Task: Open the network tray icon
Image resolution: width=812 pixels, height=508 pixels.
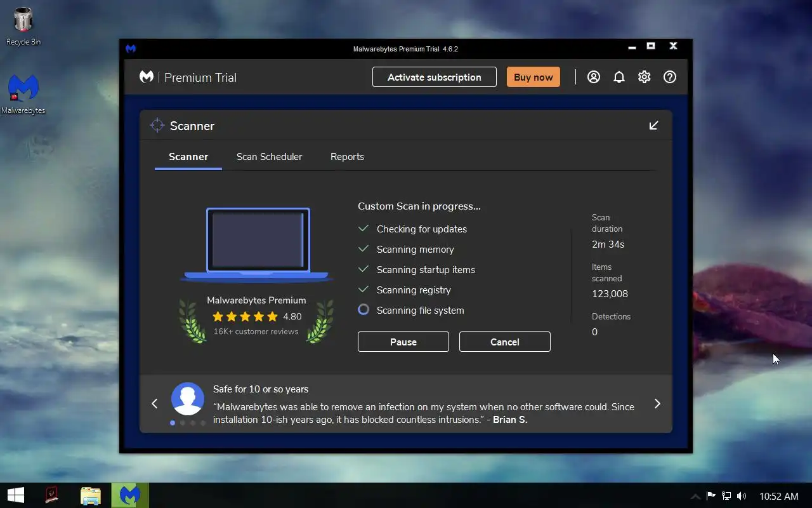Action: 726,496
